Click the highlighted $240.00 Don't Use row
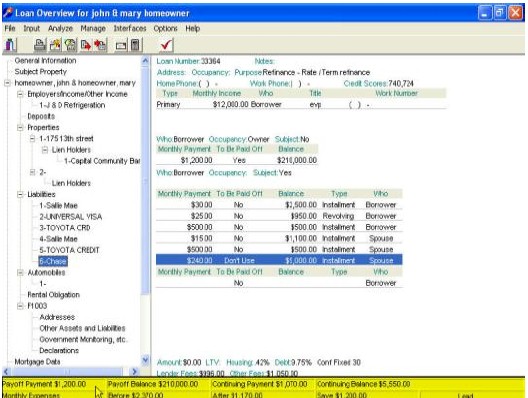Viewport: 528px width, 398px height. 279,260
